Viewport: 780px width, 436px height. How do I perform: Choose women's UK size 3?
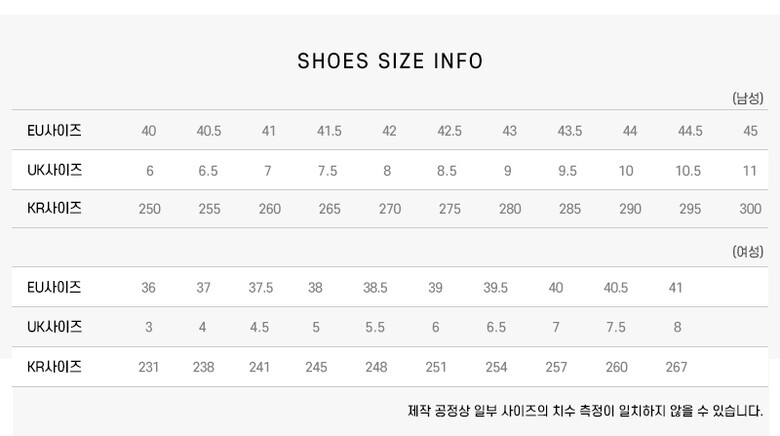(148, 327)
